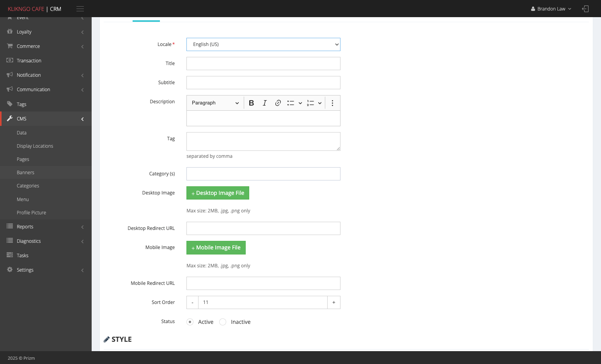The height and width of the screenshot is (364, 601).
Task: Click the Tasks icon in sidebar
Action: 10,255
